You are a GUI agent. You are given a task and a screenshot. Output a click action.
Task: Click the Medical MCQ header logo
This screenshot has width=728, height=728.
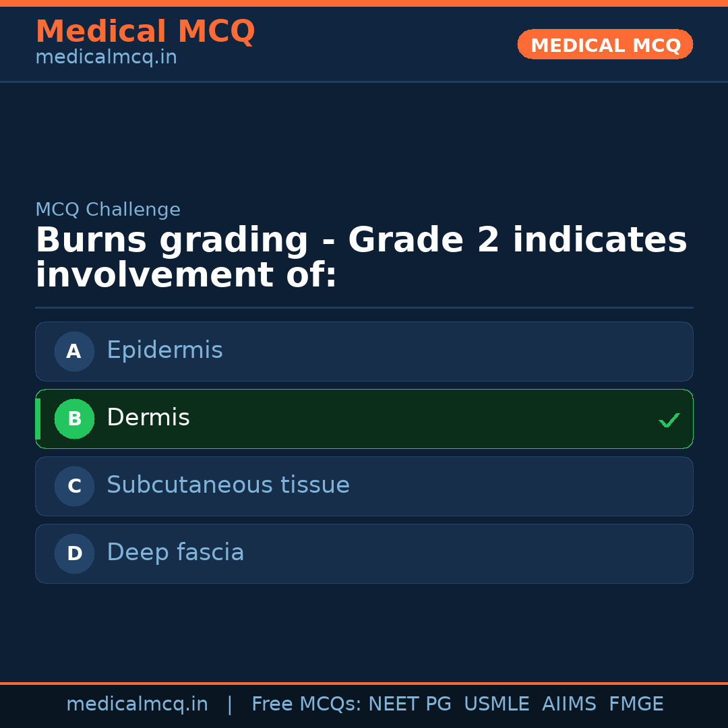[x=145, y=31]
